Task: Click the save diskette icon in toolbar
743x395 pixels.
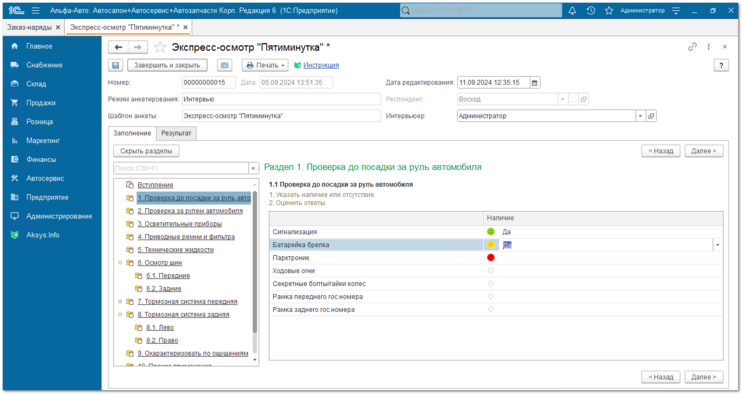Action: [x=115, y=65]
